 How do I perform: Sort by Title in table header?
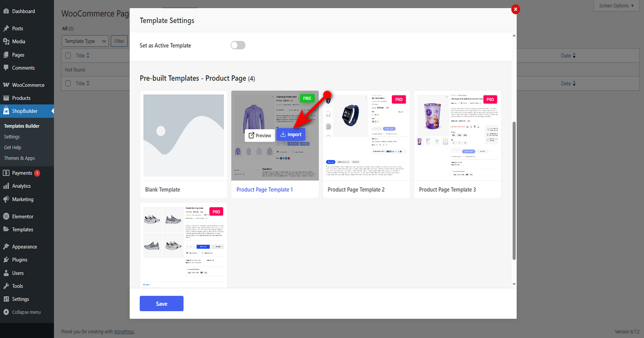point(83,55)
